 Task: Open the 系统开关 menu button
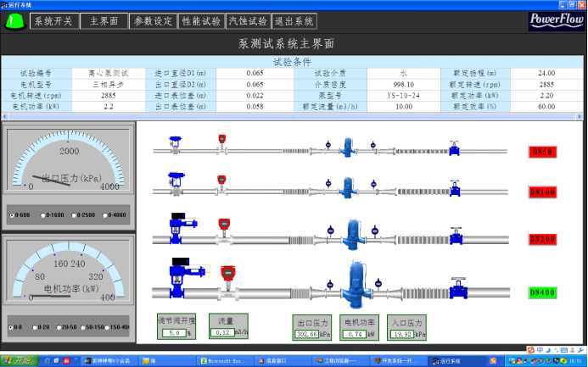[x=53, y=21]
